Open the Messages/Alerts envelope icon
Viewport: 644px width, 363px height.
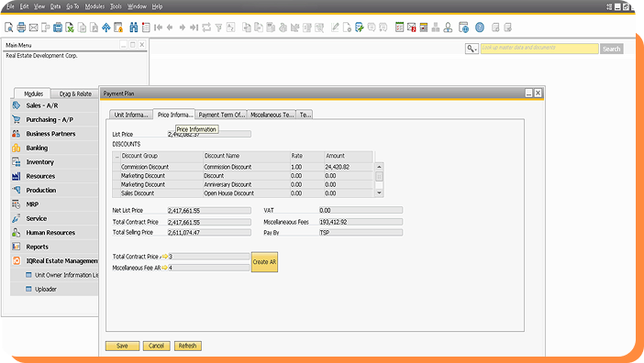tap(412, 27)
